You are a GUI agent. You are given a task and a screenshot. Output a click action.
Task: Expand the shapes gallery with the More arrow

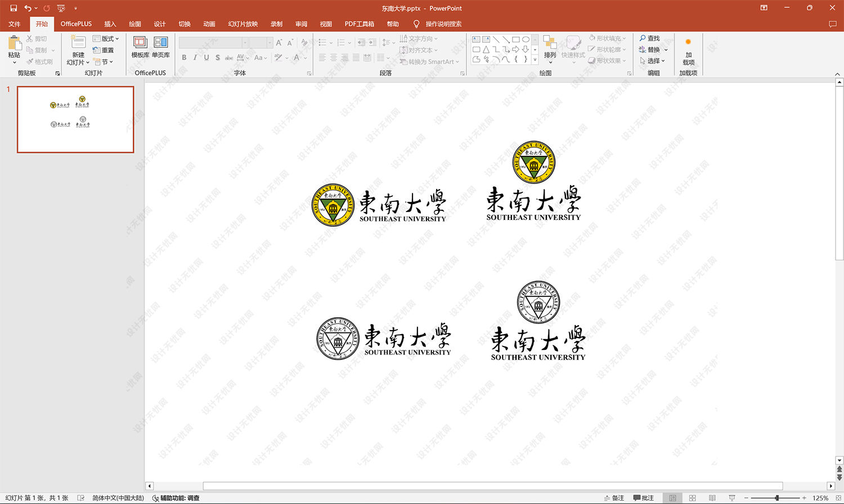click(x=535, y=60)
